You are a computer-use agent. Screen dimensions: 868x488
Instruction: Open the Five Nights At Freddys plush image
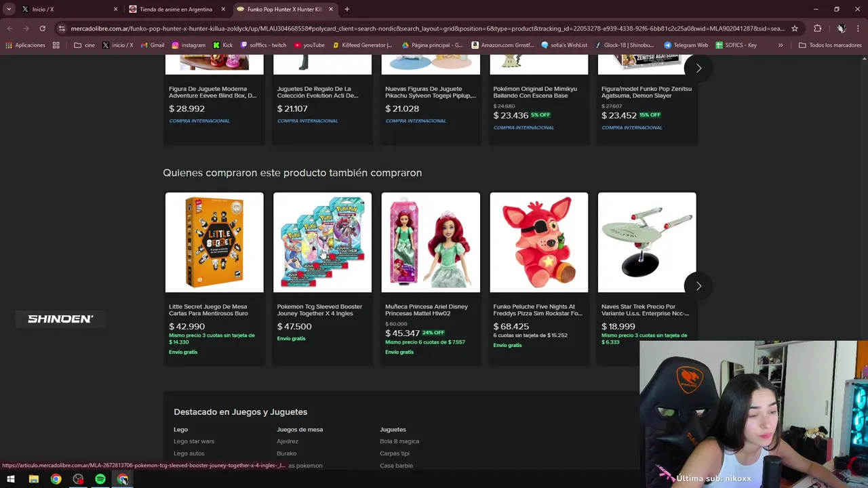(539, 243)
